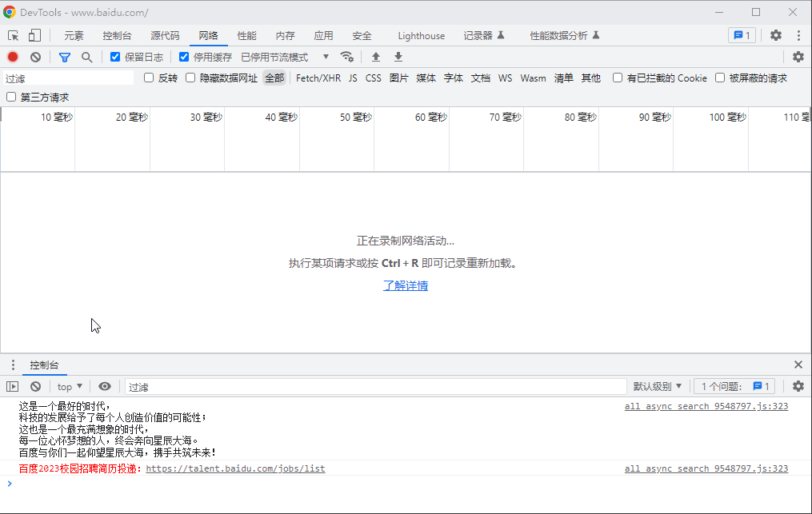This screenshot has width=812, height=514.
Task: Toggle the 保留日志 checkbox
Action: (115, 57)
